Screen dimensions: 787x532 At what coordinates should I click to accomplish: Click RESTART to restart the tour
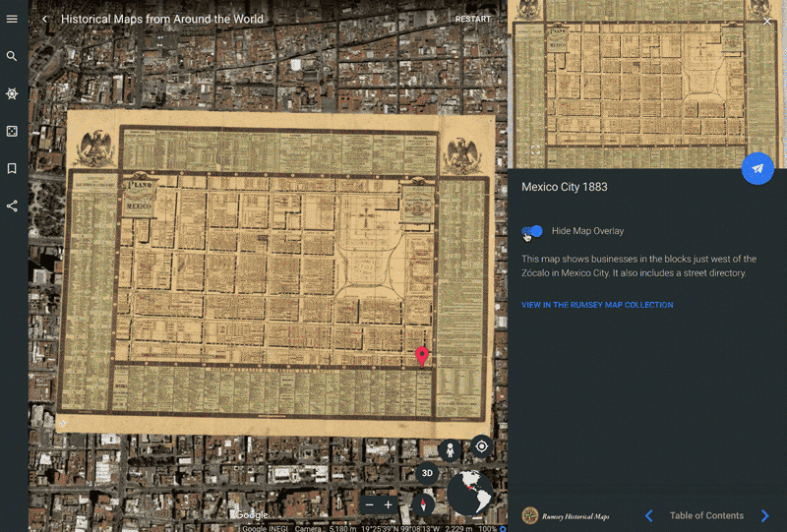tap(473, 19)
